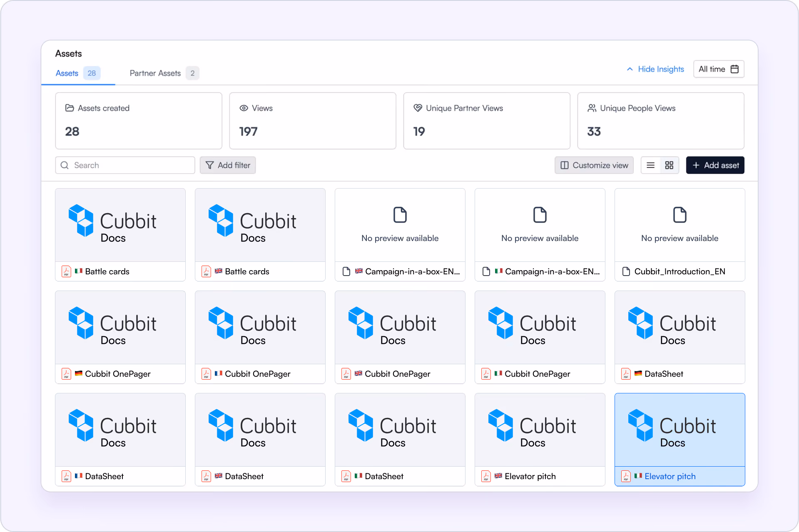799x532 pixels.
Task: Click the eye icon beside Views
Action: [244, 108]
